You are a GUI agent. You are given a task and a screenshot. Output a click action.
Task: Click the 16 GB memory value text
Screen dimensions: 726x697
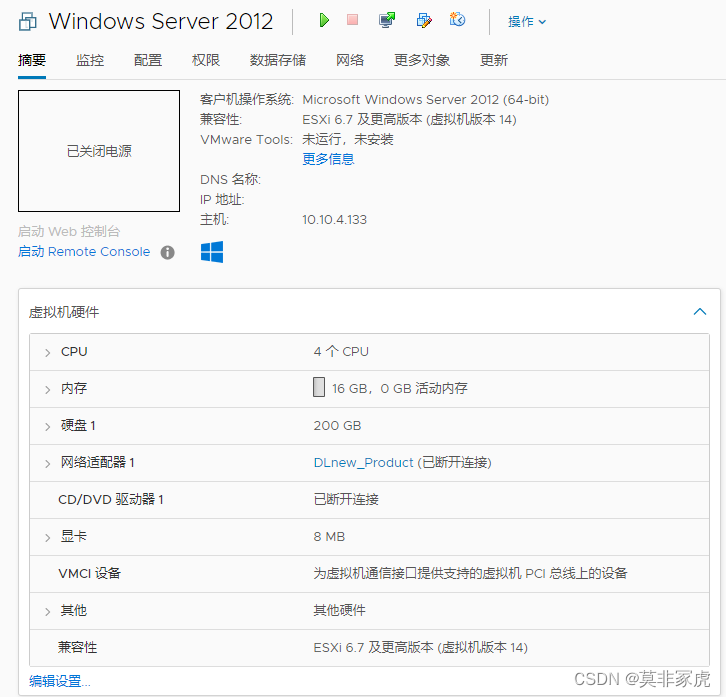tap(400, 388)
